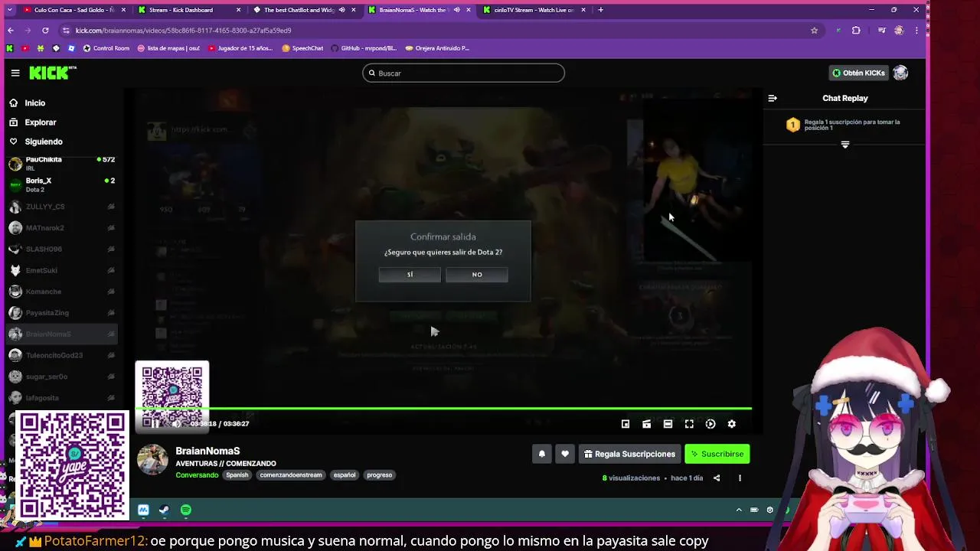Image resolution: width=980 pixels, height=551 pixels.
Task: Select the comenzandoenstream tag
Action: point(291,475)
